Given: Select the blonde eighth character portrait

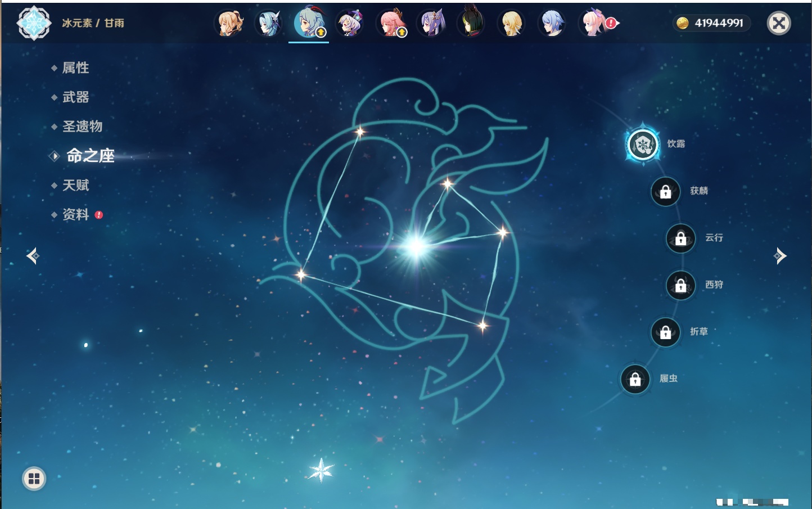Looking at the screenshot, I should pyautogui.click(x=511, y=24).
